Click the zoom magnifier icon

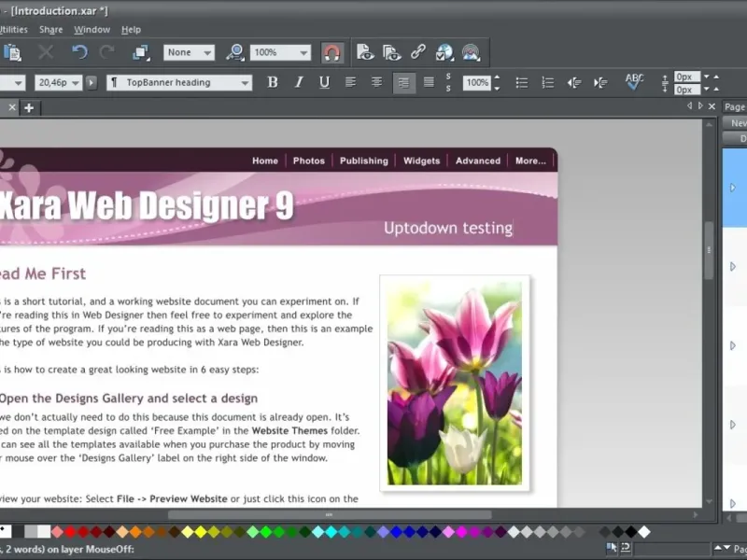(234, 52)
